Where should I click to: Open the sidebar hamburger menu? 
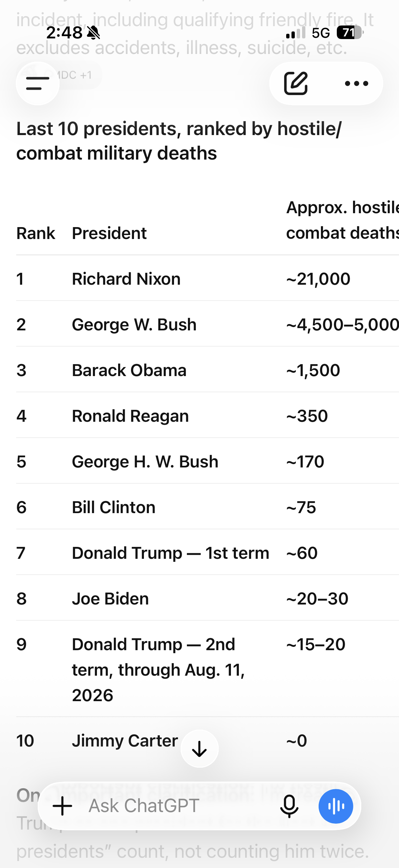click(37, 83)
